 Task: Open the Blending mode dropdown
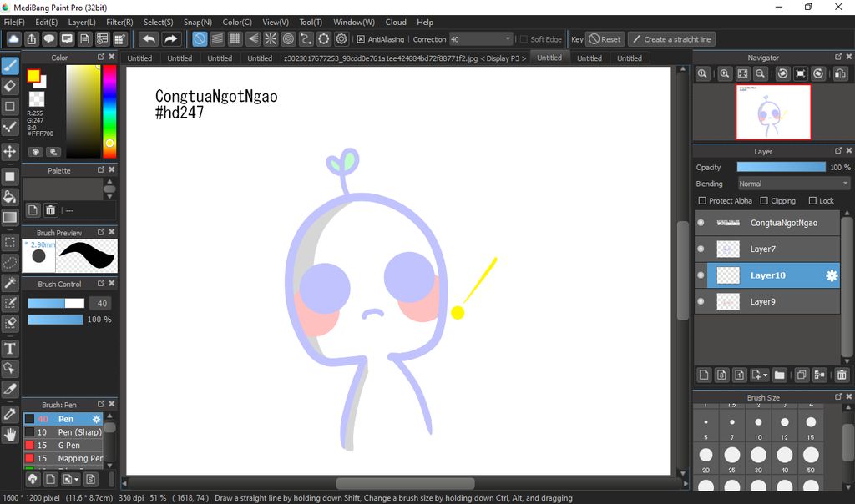pos(794,184)
